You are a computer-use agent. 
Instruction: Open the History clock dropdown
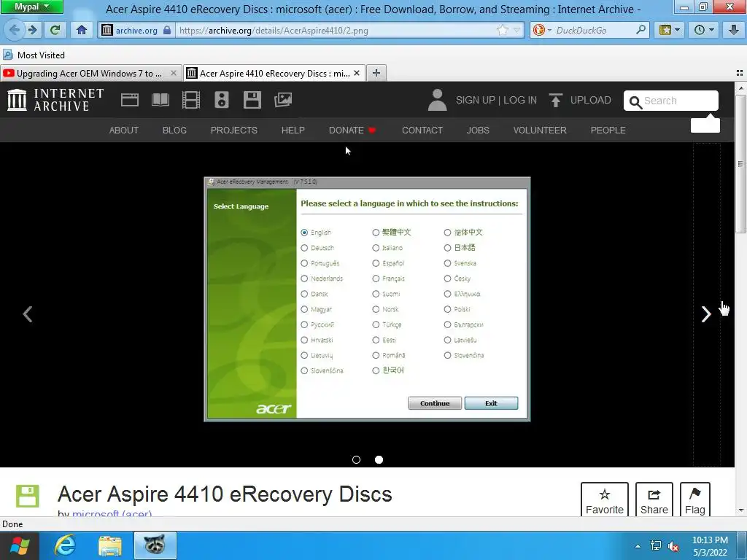click(x=704, y=30)
